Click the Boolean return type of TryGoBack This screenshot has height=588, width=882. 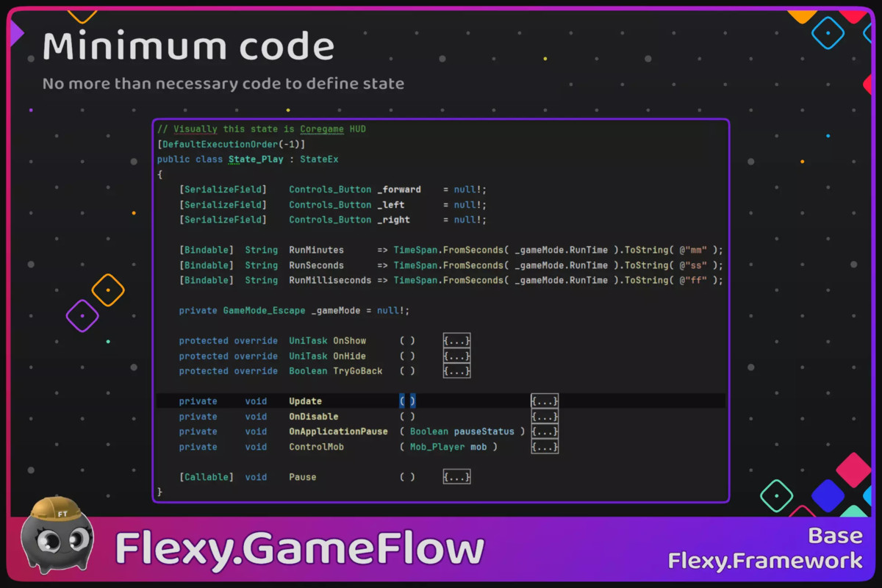308,371
